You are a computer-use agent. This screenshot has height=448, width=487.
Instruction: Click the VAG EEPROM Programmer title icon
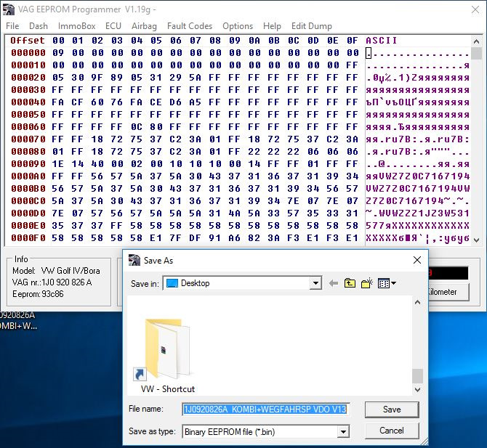click(x=9, y=9)
